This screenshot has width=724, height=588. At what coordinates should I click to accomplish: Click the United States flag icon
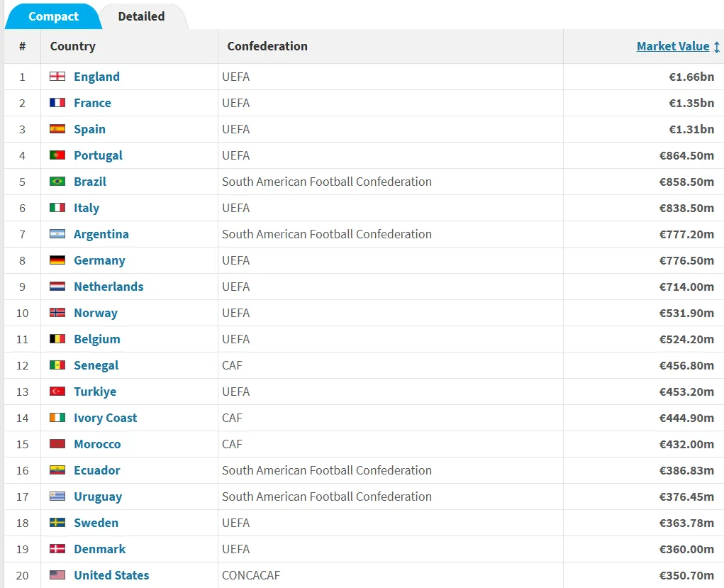57,575
